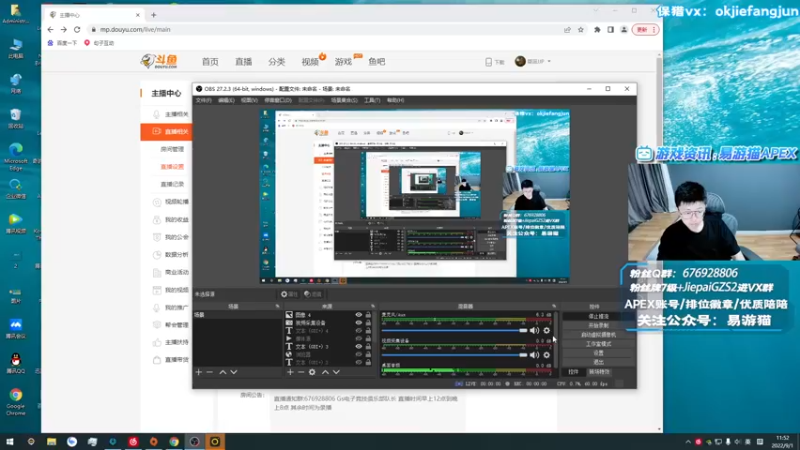
Task: Toggle visibility of 图像 4 source
Action: tap(359, 315)
